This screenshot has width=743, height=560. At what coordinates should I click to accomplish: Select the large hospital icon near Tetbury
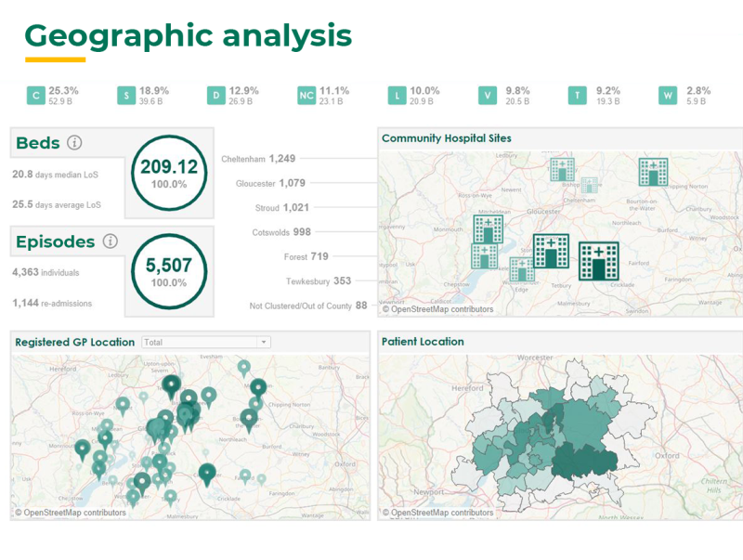coord(598,259)
